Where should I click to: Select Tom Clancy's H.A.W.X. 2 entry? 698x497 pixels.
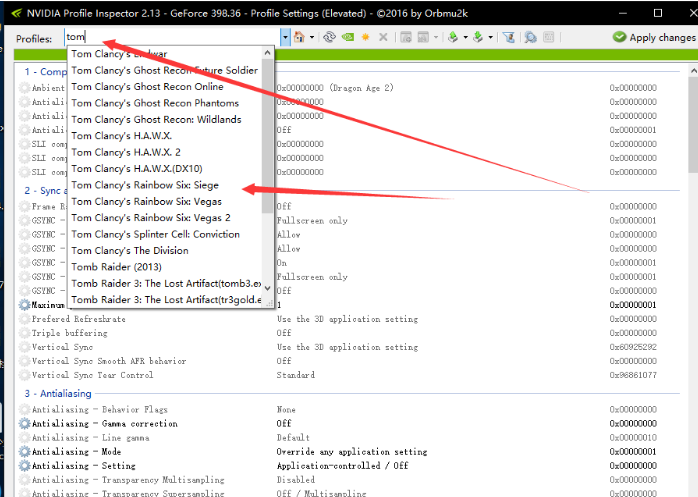pos(126,152)
